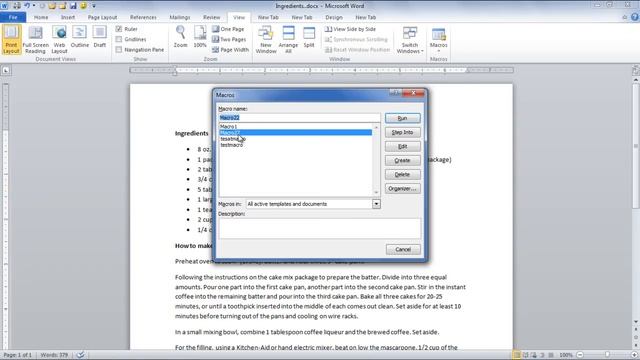Click the zoom out minus button
The image size is (640, 360).
click(x=580, y=355)
